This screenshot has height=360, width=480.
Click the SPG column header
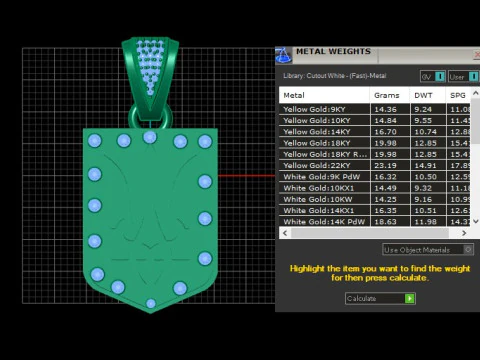(458, 95)
